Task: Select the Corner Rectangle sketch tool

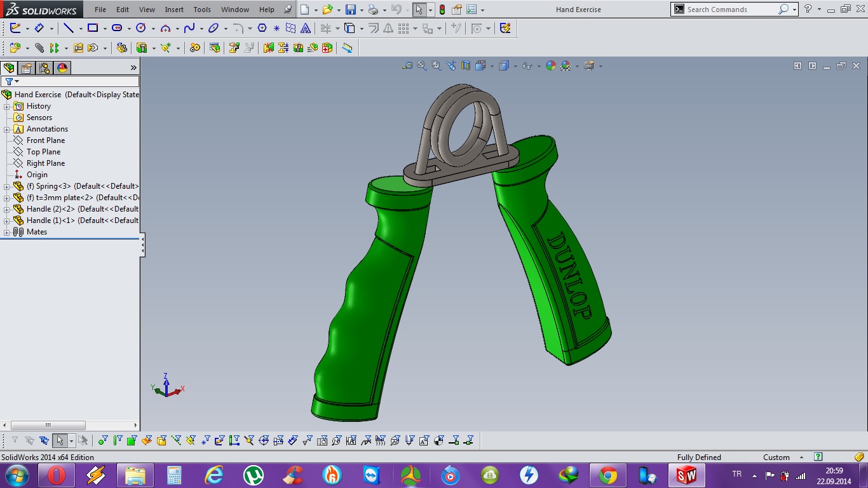Action: point(93,28)
